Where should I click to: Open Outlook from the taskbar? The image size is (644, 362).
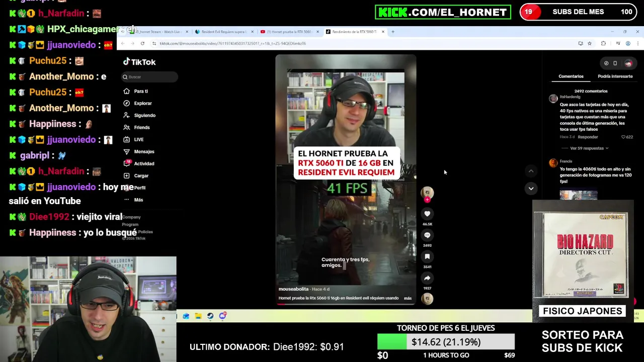(x=186, y=316)
